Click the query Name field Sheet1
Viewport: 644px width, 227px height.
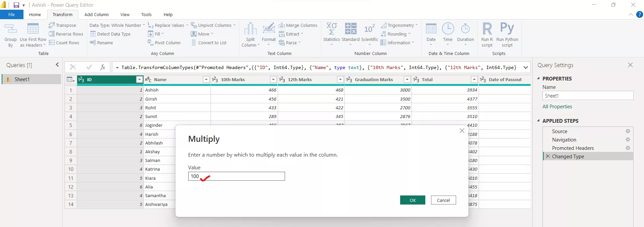click(588, 96)
